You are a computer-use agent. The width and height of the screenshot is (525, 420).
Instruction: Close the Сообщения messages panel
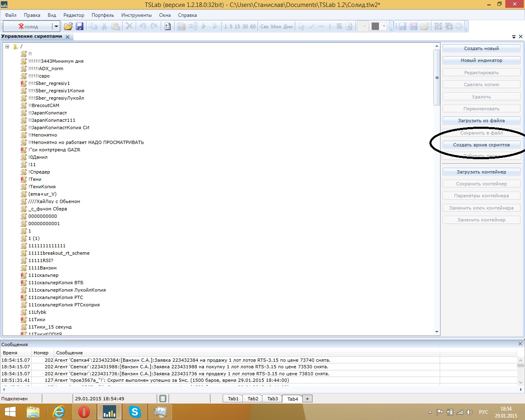tap(520, 344)
